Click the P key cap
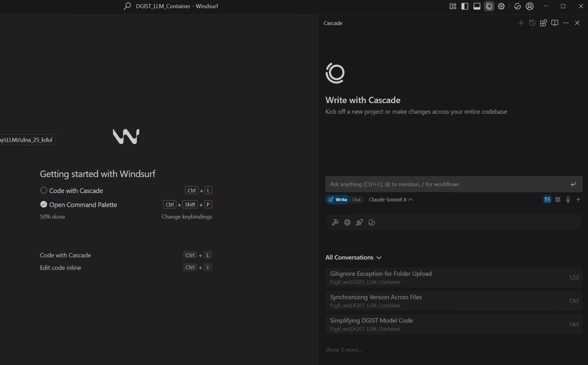This screenshot has width=588, height=365. click(208, 204)
